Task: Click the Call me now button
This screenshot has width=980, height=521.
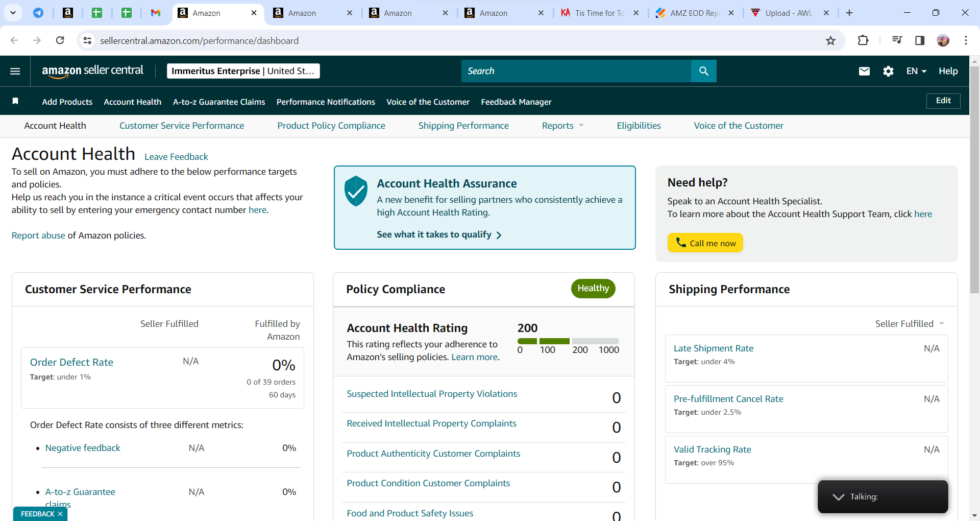Action: [x=705, y=243]
